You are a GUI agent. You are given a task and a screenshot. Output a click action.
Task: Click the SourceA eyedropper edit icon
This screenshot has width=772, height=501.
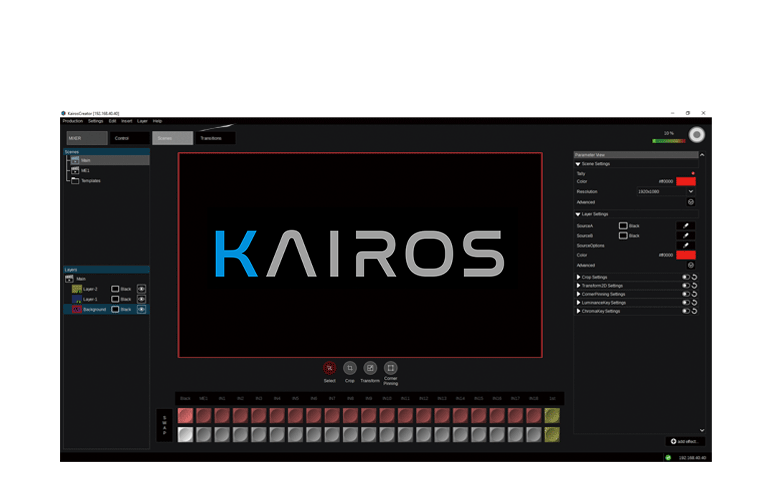click(x=686, y=226)
